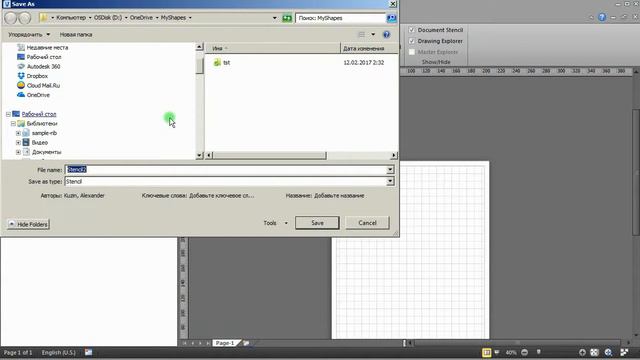
Task: Go forward using the round Forward arrow button
Action: (x=25, y=18)
